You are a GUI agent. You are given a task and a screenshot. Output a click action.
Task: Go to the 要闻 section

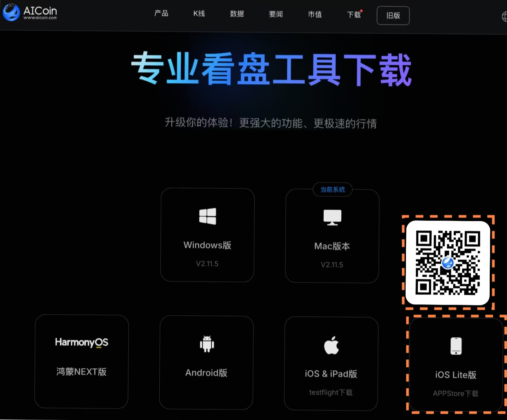click(276, 14)
